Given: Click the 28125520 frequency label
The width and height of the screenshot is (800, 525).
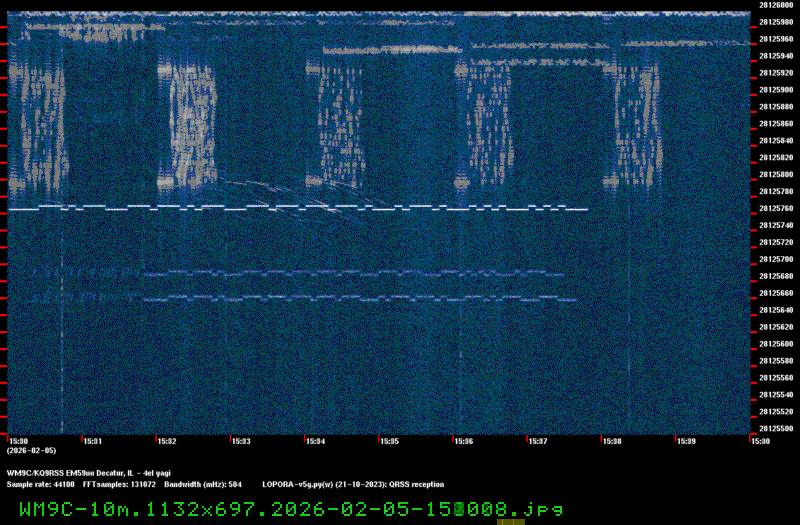Looking at the screenshot, I should (x=776, y=412).
